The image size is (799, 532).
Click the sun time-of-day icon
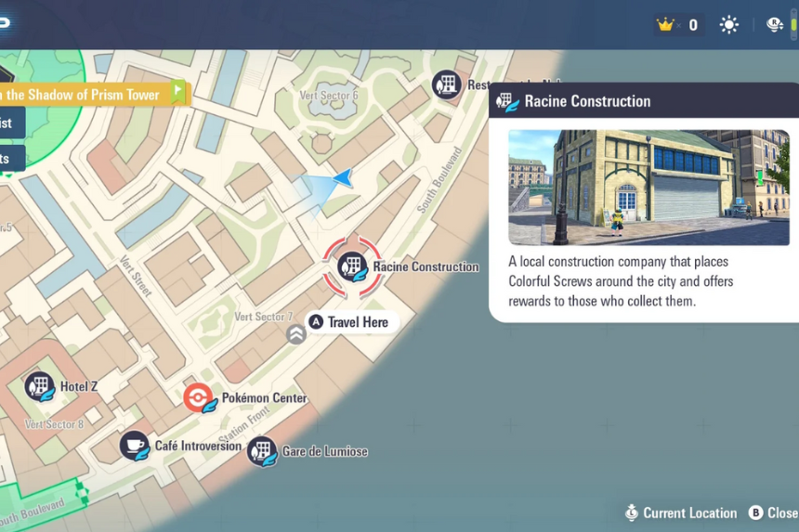729,25
